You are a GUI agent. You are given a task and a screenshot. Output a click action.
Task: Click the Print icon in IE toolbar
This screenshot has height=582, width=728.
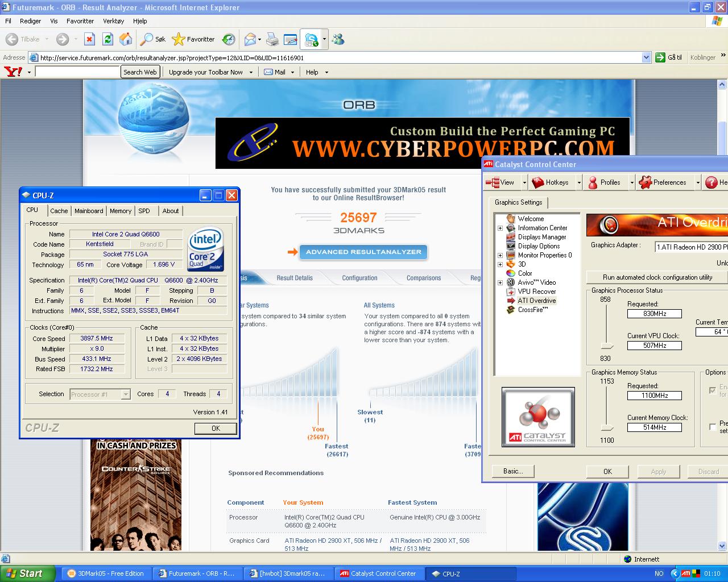tap(272, 39)
